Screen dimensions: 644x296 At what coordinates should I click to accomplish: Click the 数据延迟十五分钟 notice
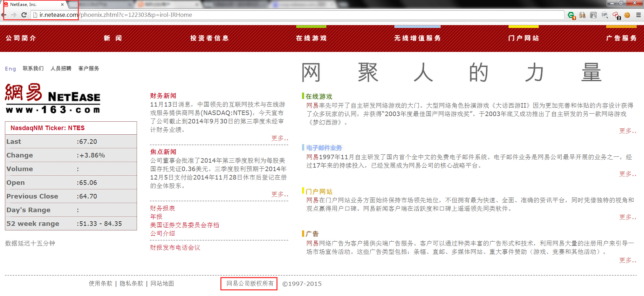(30, 243)
